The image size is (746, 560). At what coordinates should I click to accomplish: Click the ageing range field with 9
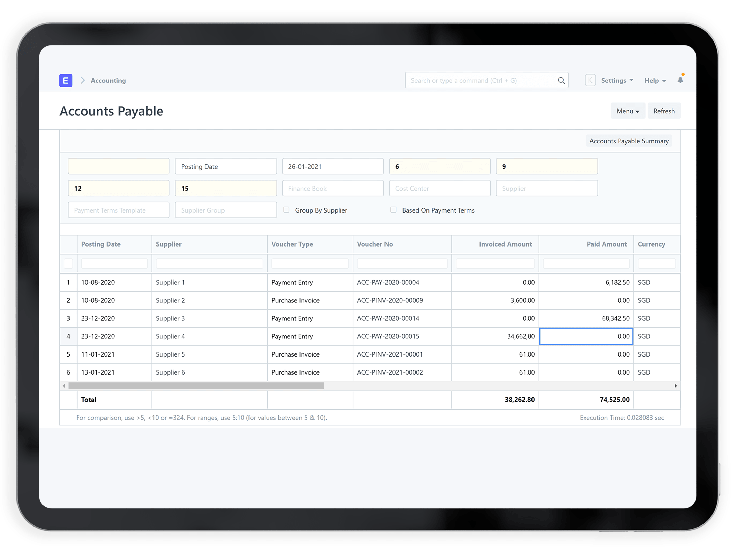(x=547, y=166)
